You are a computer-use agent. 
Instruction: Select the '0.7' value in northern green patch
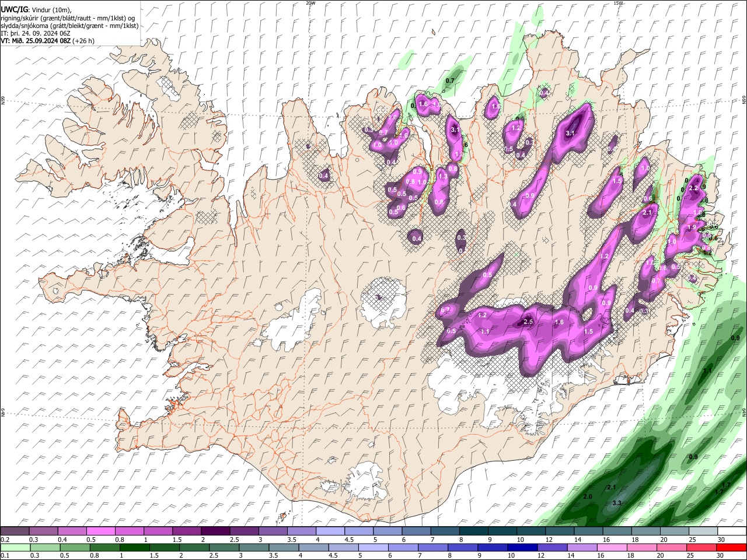[450, 80]
